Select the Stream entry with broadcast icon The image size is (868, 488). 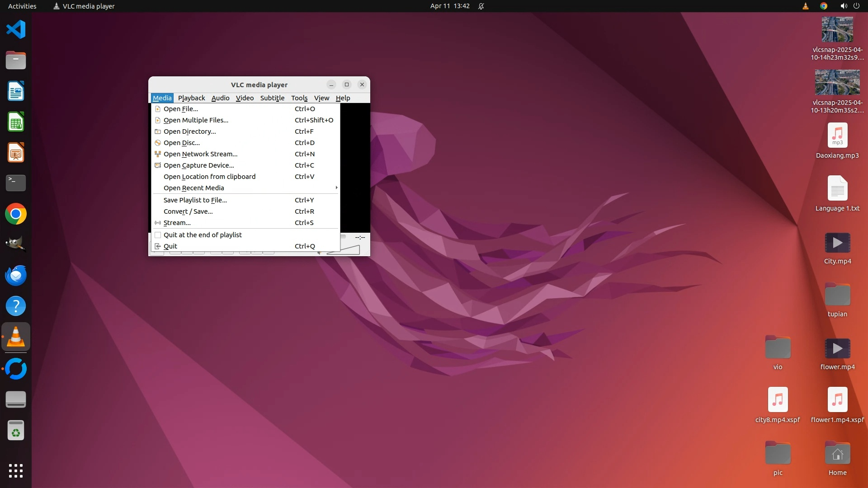(177, 223)
